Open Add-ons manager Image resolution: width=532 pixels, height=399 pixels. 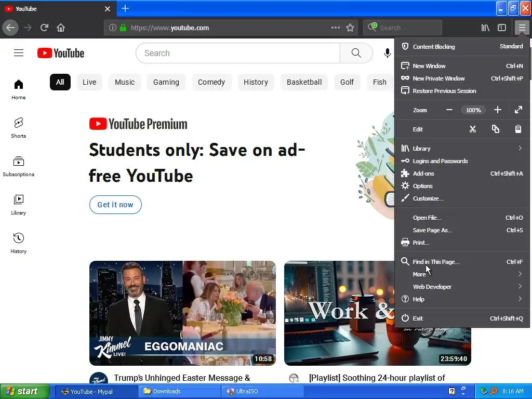462,174
